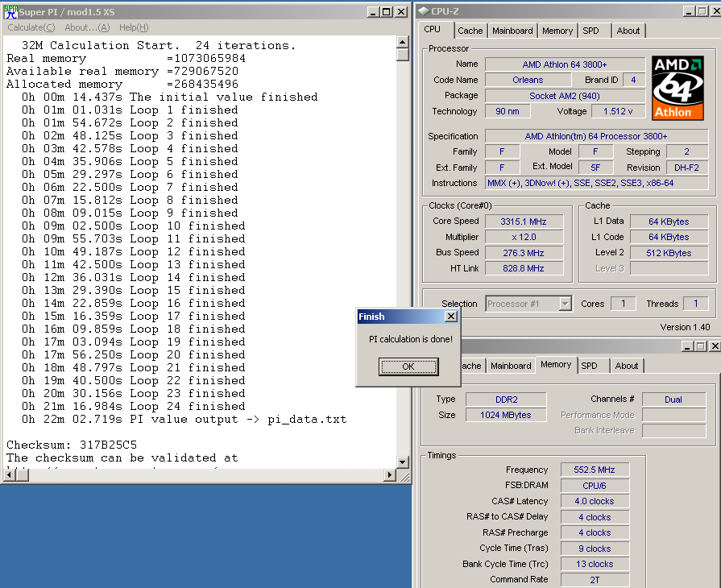
Task: Click Cycle Time (Tras) value 9 clocks
Action: pyautogui.click(x=595, y=549)
